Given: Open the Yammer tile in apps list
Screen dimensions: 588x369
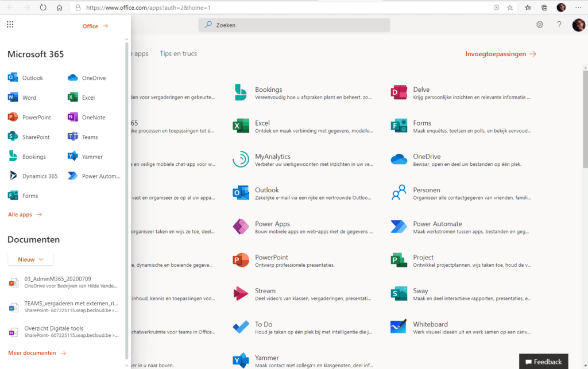Looking at the screenshot, I should point(303,361).
